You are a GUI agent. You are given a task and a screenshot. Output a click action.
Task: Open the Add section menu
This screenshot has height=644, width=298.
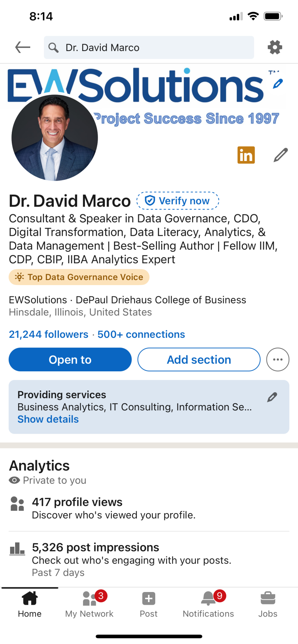tap(199, 360)
